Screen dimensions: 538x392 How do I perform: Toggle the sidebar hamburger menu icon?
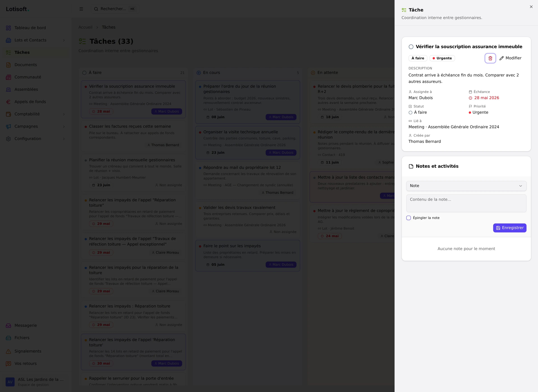81,9
